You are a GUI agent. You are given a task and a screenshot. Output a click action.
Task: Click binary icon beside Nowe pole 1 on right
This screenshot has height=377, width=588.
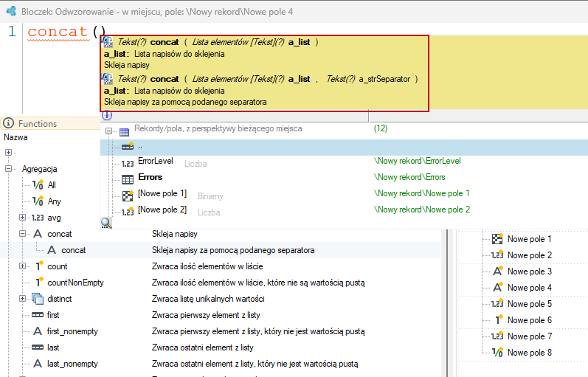pyautogui.click(x=497, y=238)
